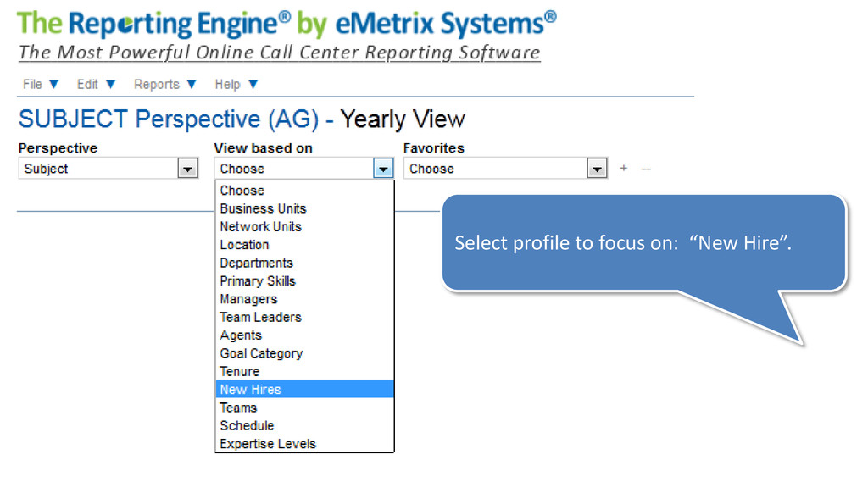The image size is (868, 488).
Task: Select the Location option
Action: tap(304, 245)
